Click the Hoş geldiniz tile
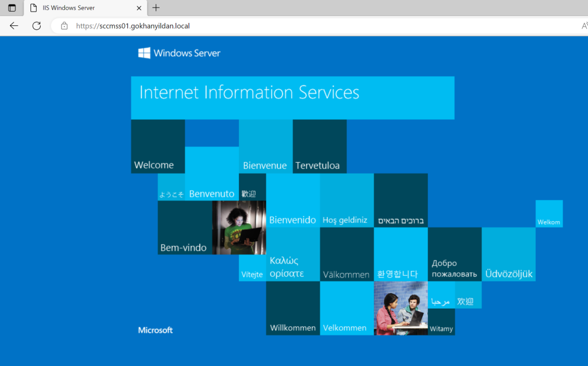The image size is (588, 366). point(347,201)
